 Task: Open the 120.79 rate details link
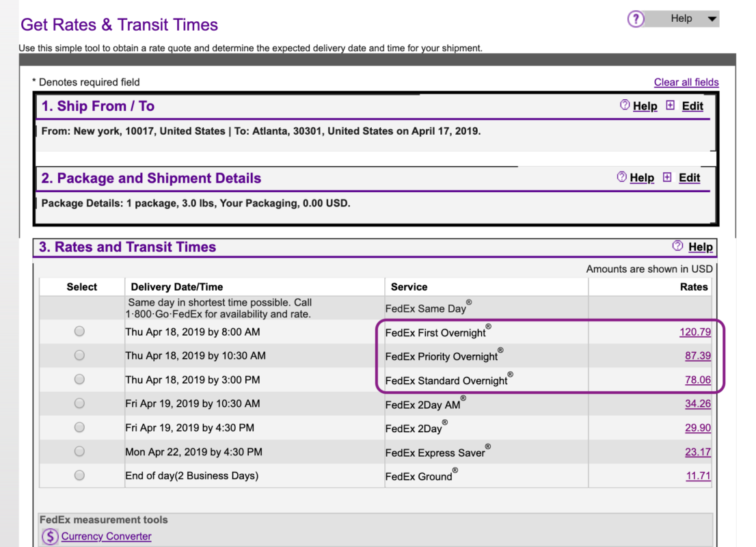(x=695, y=332)
